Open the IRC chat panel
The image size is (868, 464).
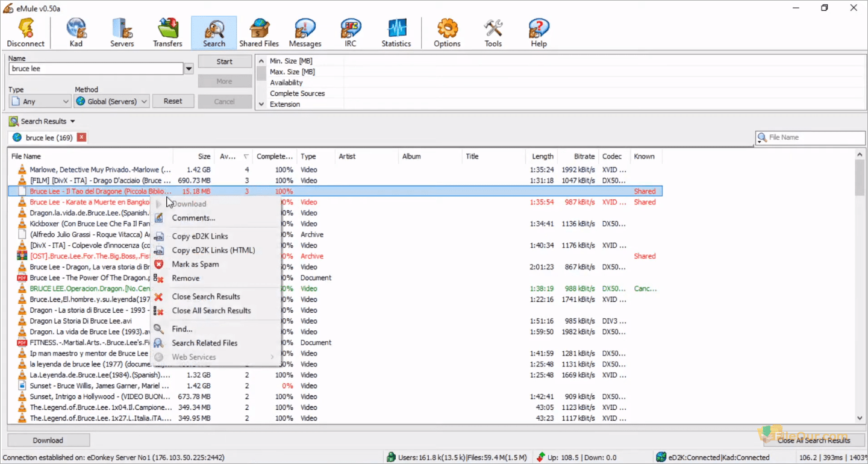351,33
